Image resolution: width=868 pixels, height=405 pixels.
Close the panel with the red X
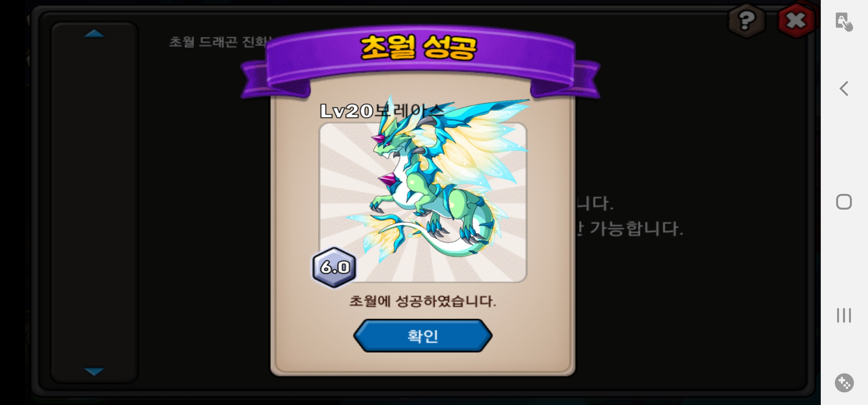click(796, 21)
